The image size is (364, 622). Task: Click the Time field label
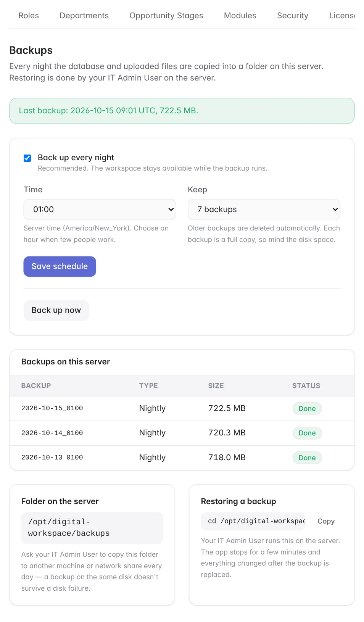click(33, 190)
